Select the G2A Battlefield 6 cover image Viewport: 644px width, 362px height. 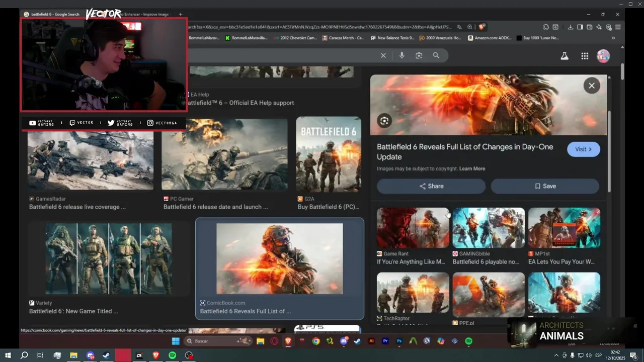click(x=329, y=154)
